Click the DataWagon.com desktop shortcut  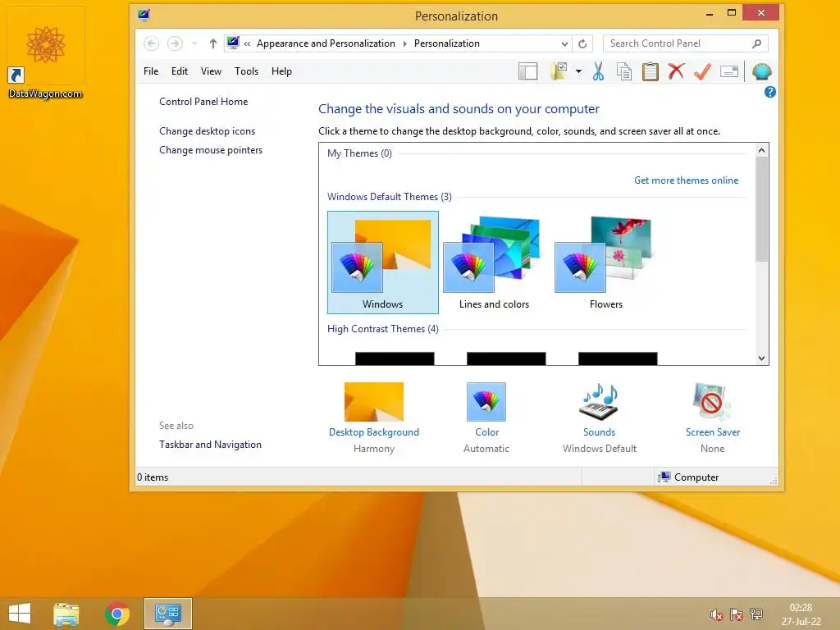click(x=46, y=53)
